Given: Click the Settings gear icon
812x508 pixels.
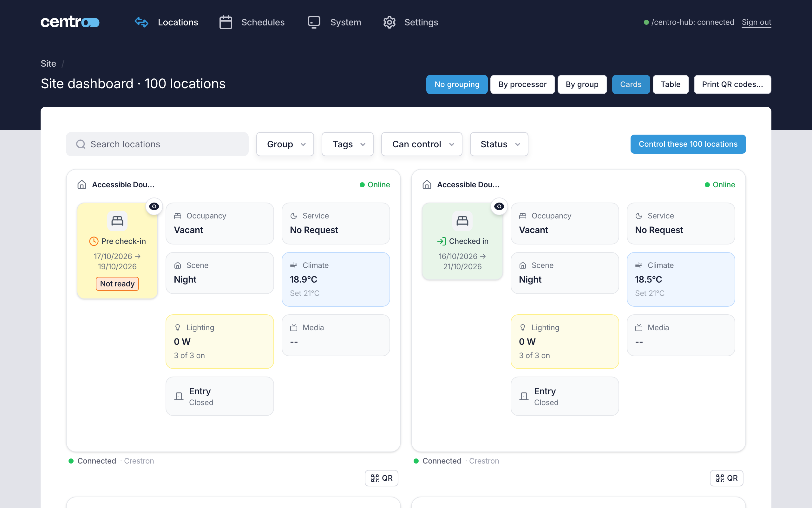Looking at the screenshot, I should (x=389, y=22).
